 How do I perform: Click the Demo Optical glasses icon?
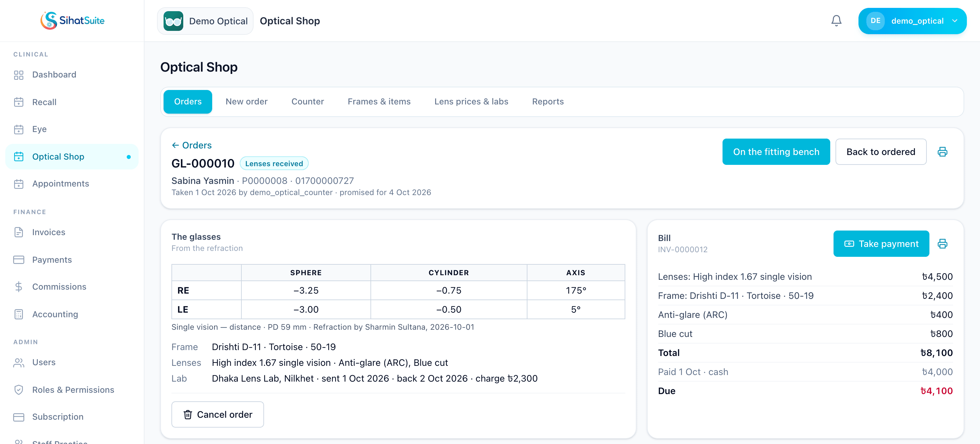pyautogui.click(x=173, y=21)
